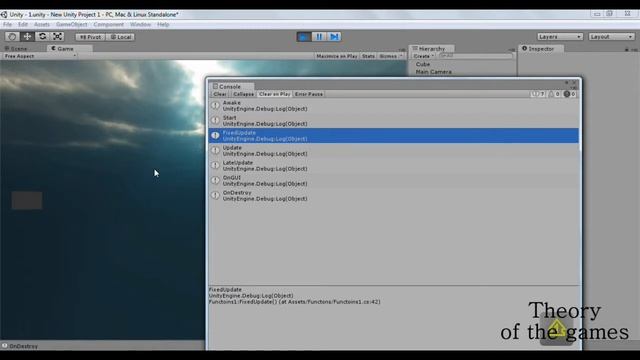
Task: Open the Edit menu
Action: [23, 24]
